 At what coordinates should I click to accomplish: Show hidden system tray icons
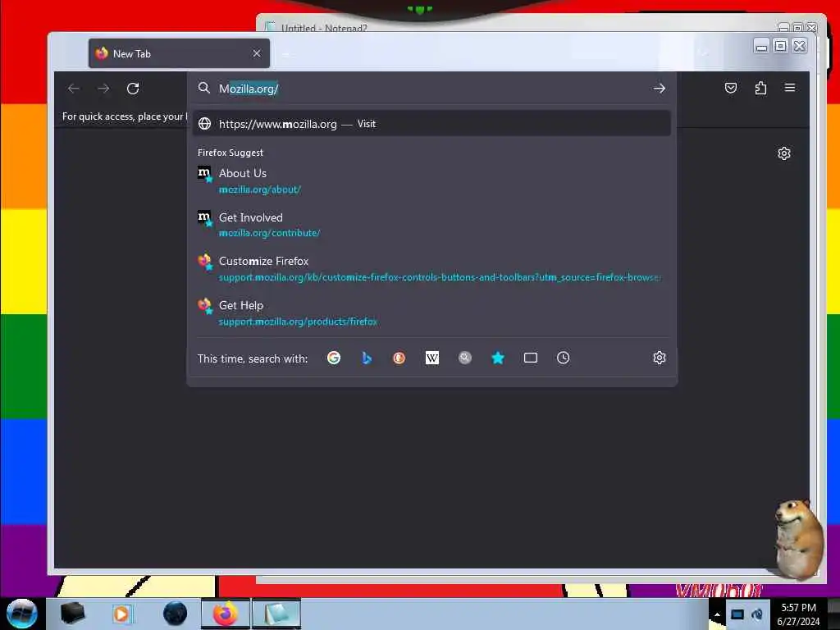(x=717, y=614)
